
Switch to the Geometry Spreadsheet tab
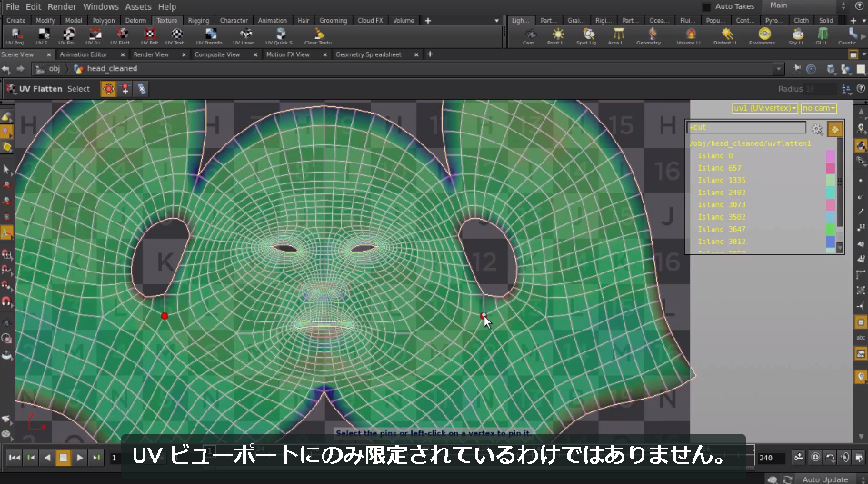click(x=368, y=54)
